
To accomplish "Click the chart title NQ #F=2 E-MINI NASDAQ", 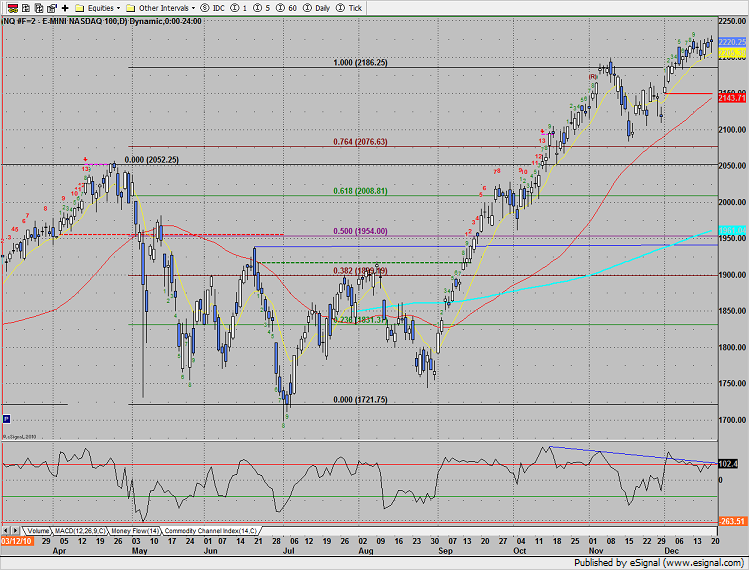I will coord(101,21).
